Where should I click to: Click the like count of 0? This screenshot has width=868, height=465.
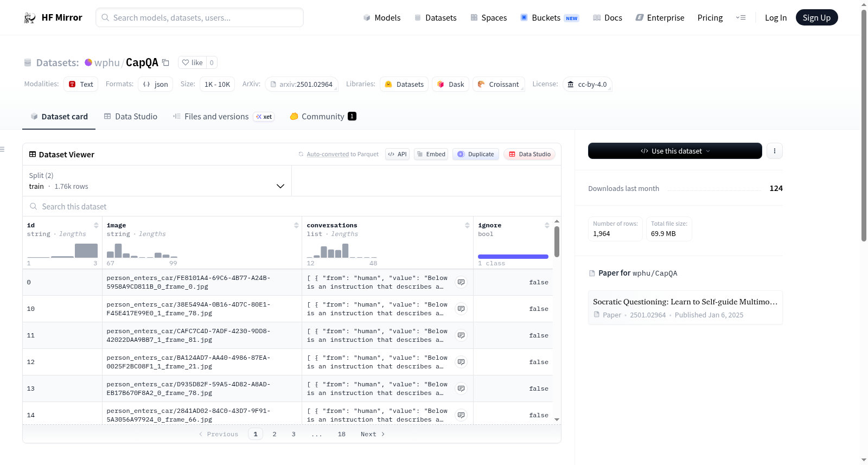pyautogui.click(x=212, y=63)
